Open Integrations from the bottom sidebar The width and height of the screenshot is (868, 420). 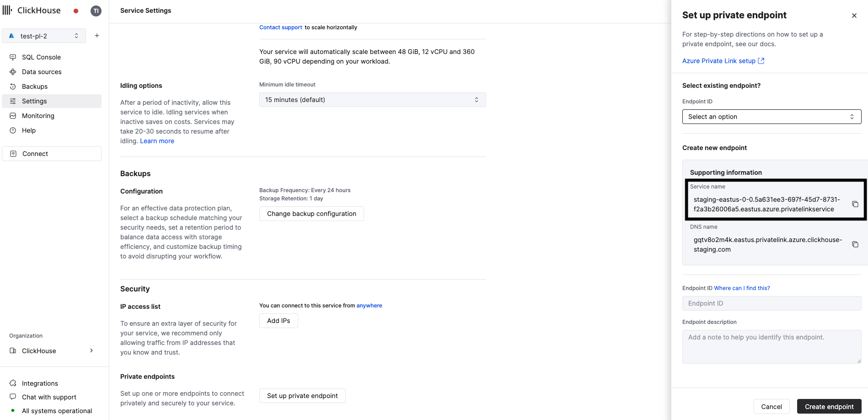tap(39, 383)
